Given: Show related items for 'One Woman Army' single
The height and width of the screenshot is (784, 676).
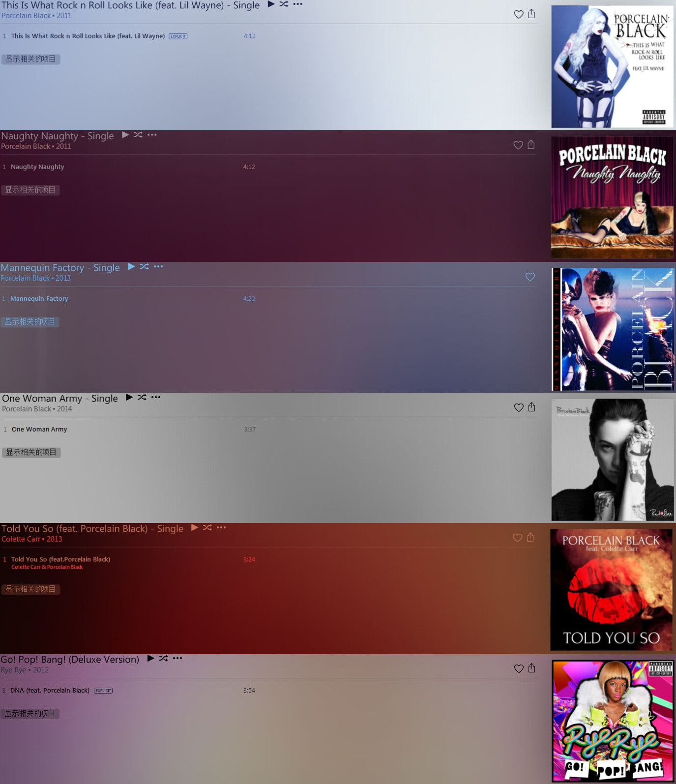Looking at the screenshot, I should pyautogui.click(x=31, y=452).
